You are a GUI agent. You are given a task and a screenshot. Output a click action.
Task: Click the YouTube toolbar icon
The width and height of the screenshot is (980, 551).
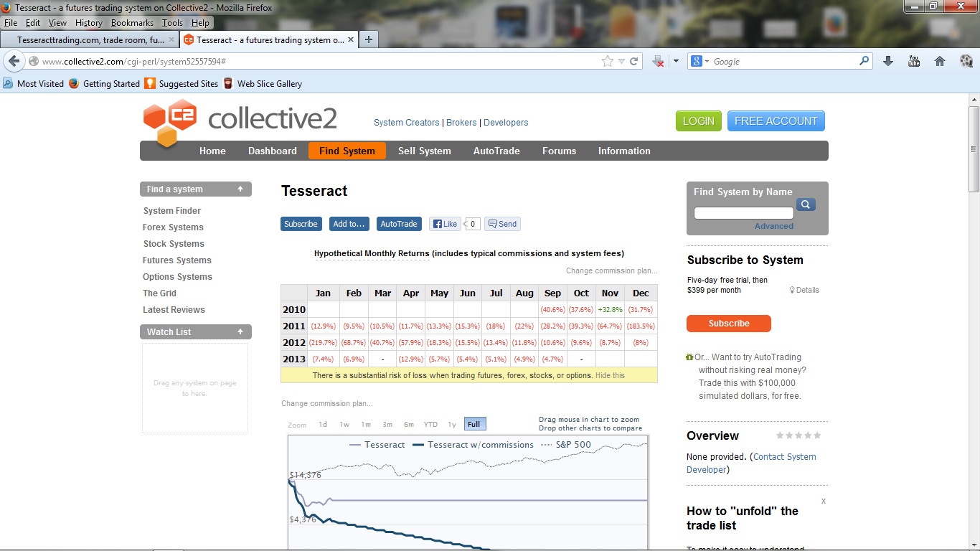coord(914,62)
